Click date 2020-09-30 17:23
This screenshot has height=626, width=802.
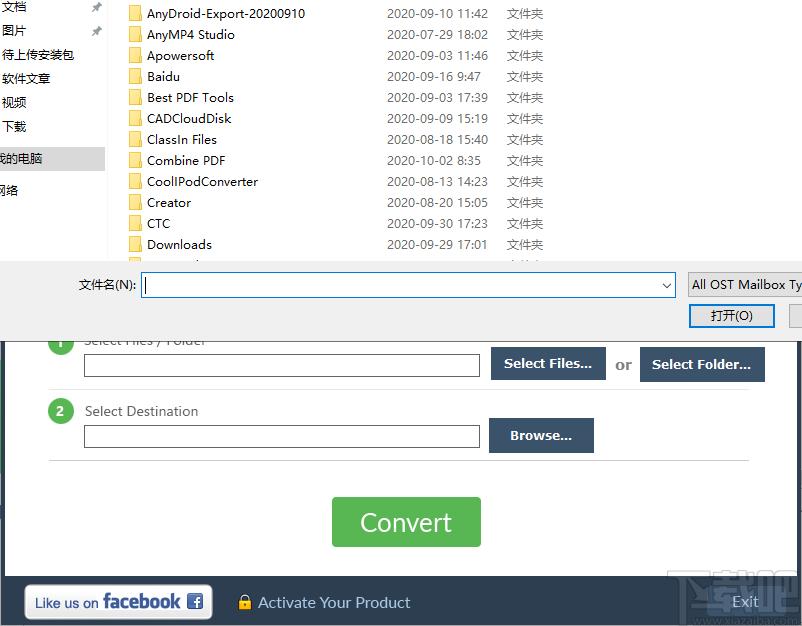coord(437,224)
